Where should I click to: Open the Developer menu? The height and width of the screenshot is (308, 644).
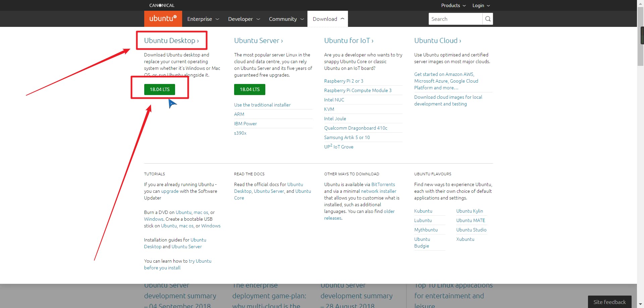244,19
